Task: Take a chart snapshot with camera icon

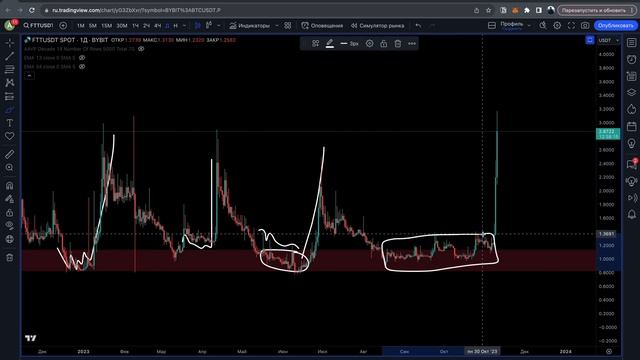Action: (x=585, y=26)
